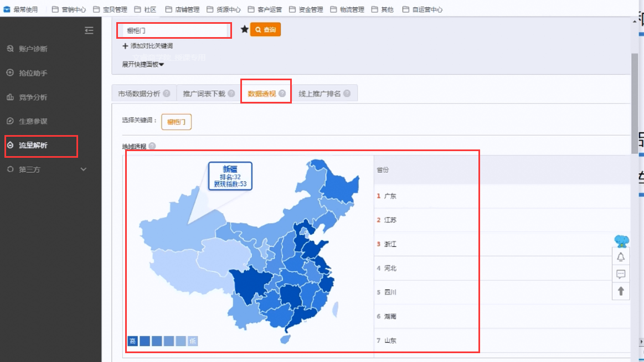Click the darkest 高 legend color swatch
Screen dimensions: 644x362
[x=133, y=340]
